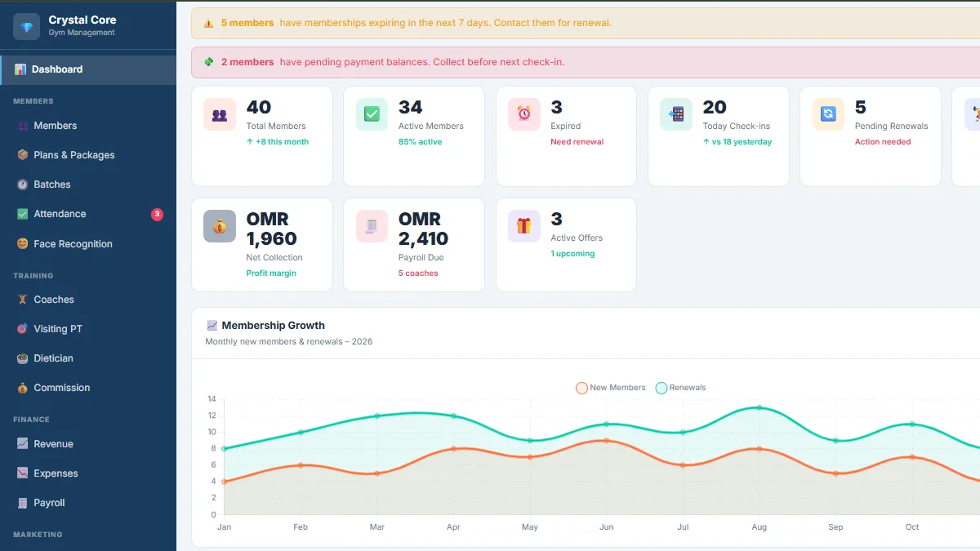Toggle the New Members legend series
This screenshot has width=980, height=551.
click(x=611, y=388)
